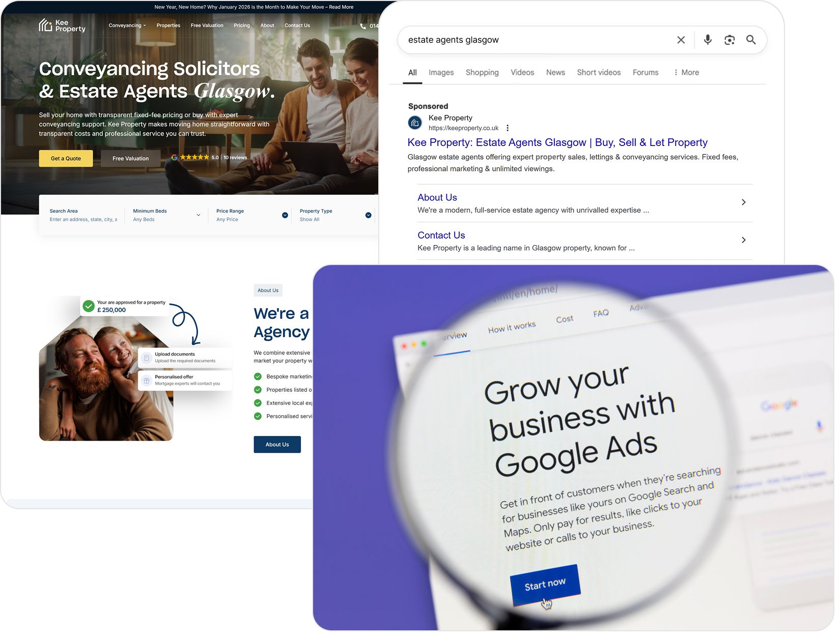Click the phone icon in navigation bar
Screen dimensions: 840x641
(x=363, y=26)
